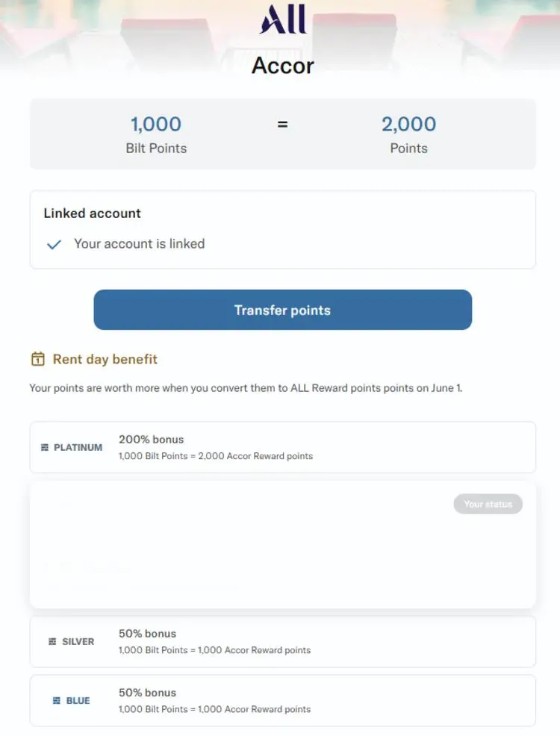Click the ALL Accor logo

point(283,19)
